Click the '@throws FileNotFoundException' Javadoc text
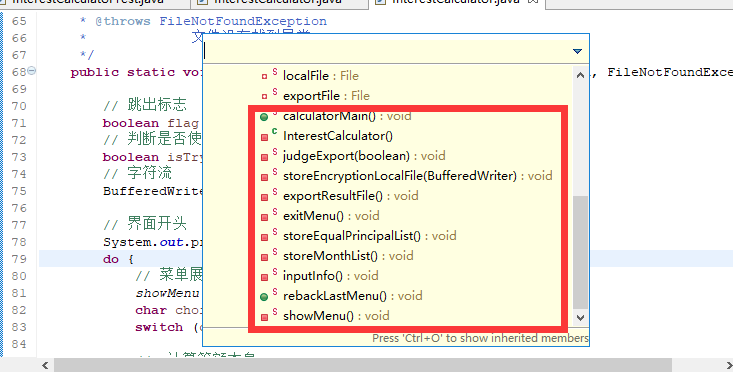Screen dimensions: 733x372 click(211, 21)
